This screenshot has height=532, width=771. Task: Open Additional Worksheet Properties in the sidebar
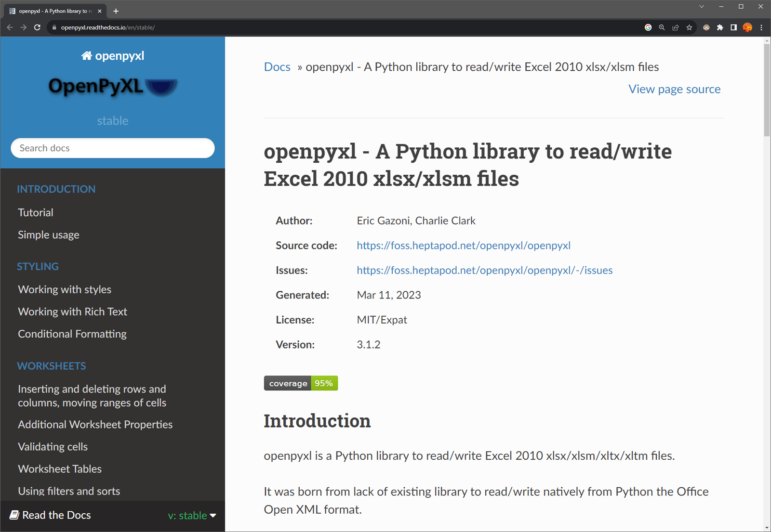tap(95, 424)
